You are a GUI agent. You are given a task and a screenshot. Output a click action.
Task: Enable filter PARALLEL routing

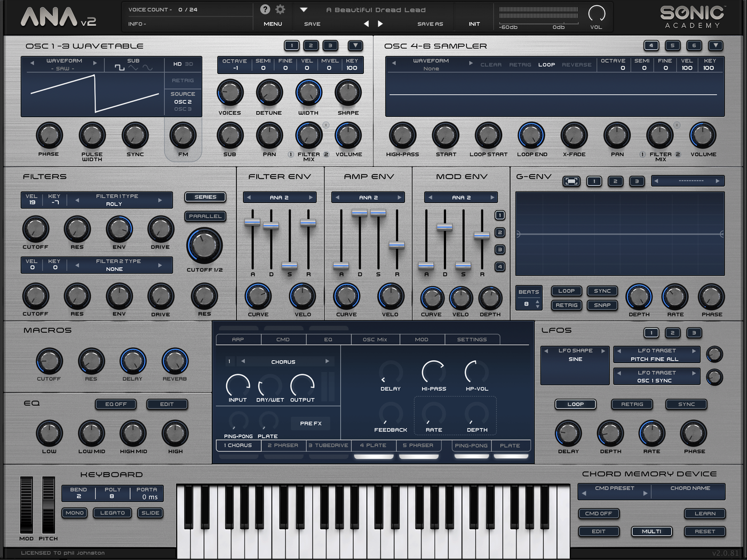point(205,217)
